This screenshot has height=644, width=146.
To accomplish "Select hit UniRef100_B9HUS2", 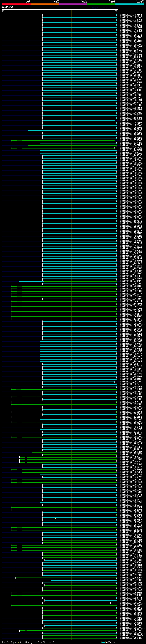I will [131, 53].
